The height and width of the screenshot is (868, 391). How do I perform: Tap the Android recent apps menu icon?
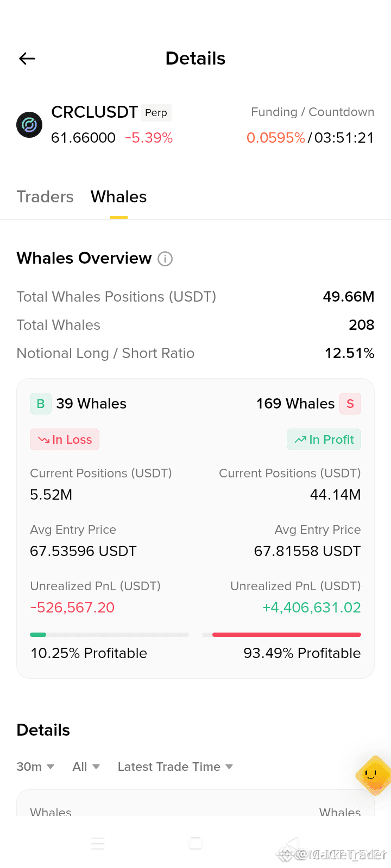point(98,843)
